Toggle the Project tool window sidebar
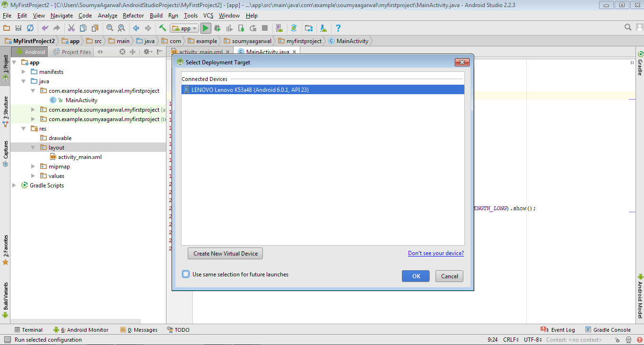644x345 pixels. 4,64
